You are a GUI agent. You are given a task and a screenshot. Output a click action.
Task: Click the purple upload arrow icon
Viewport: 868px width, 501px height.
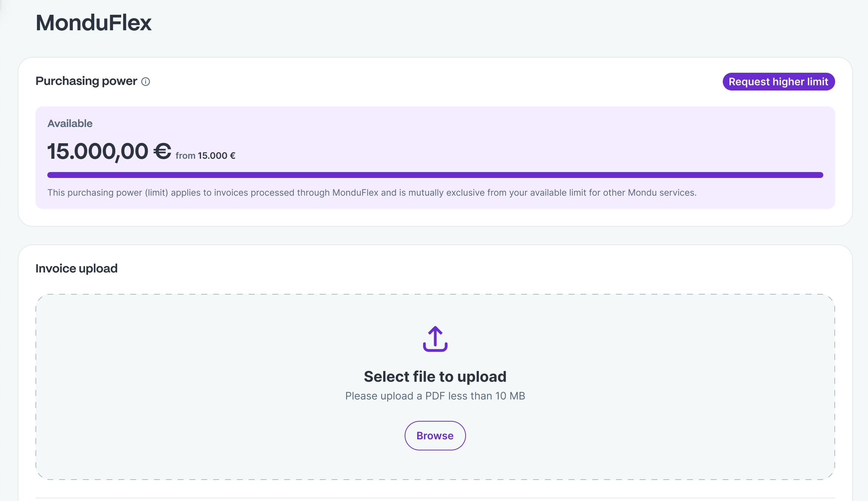click(435, 339)
